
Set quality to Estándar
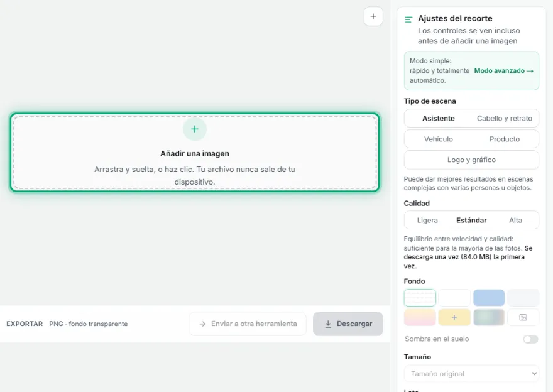click(471, 220)
